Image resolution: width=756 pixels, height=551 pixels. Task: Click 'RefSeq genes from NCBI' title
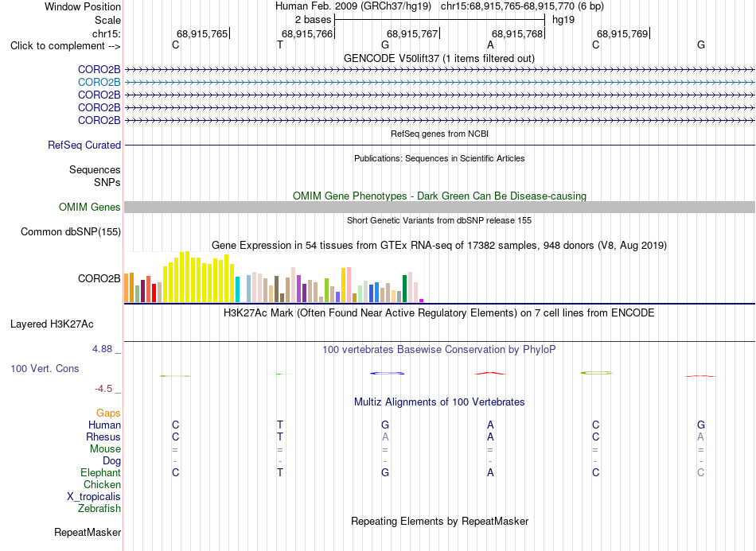click(439, 134)
